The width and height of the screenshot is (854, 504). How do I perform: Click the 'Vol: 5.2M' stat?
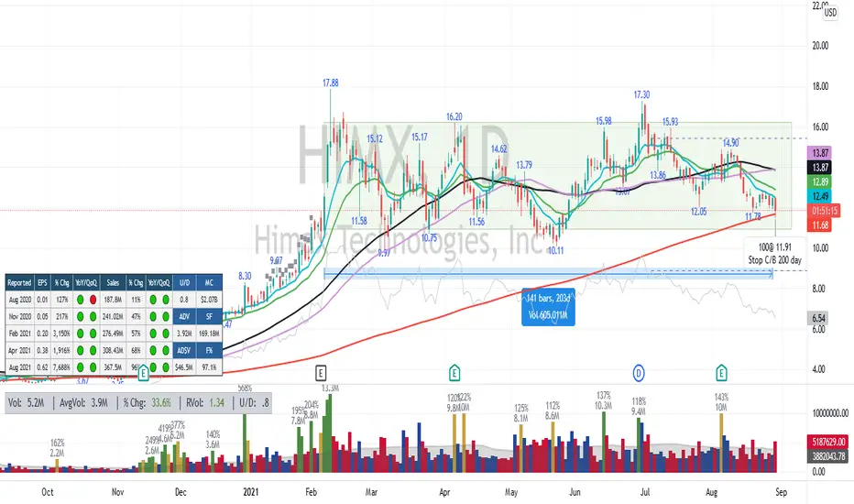[x=27, y=403]
